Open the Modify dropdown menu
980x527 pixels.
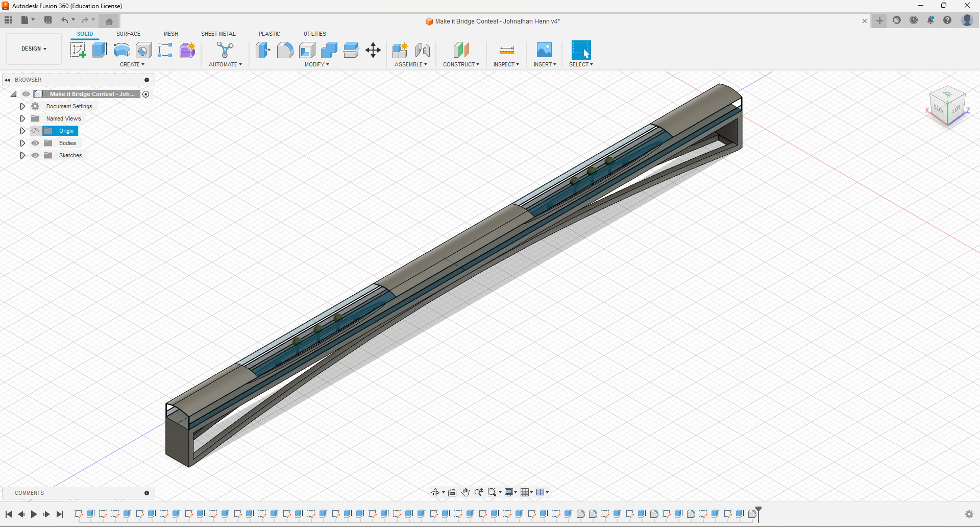316,64
